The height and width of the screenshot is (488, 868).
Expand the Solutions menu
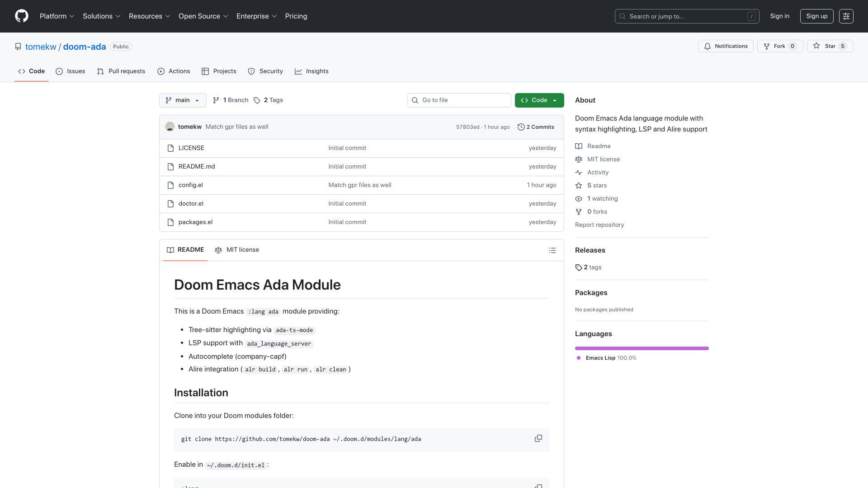(x=102, y=16)
